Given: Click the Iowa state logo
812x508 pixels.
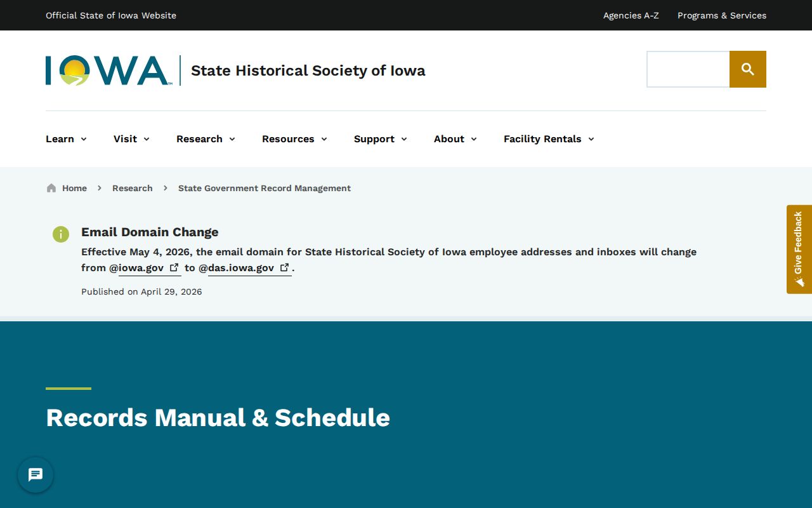Looking at the screenshot, I should 108,70.
